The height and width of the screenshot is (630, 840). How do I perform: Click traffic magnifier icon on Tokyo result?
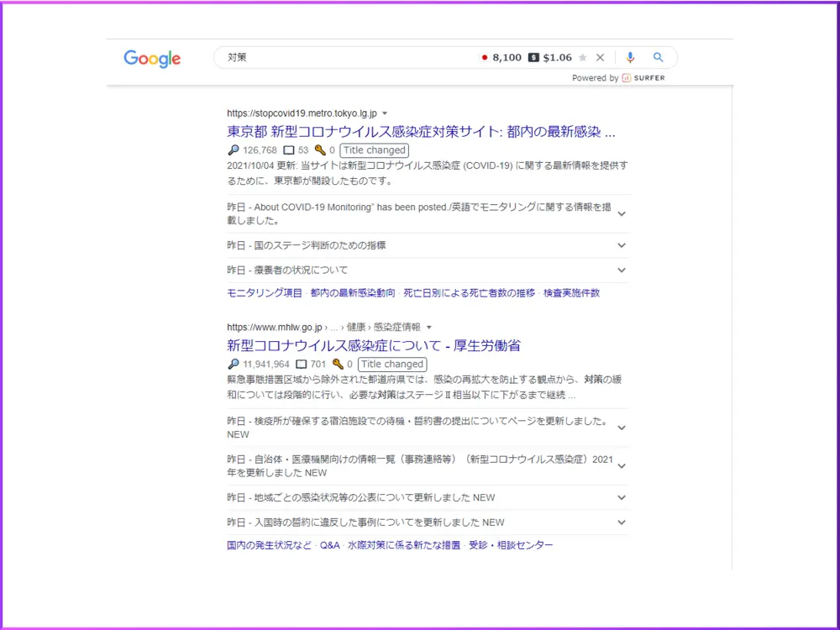click(x=234, y=150)
